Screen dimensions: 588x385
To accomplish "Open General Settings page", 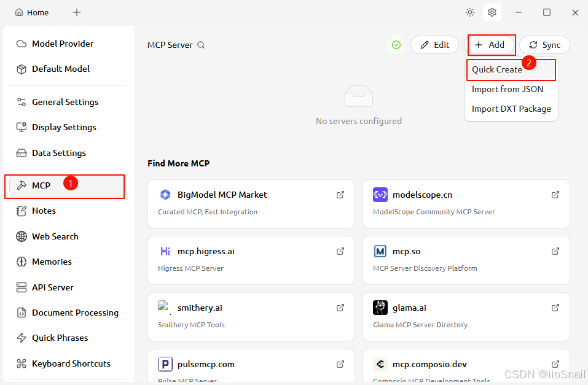I will 67,102.
